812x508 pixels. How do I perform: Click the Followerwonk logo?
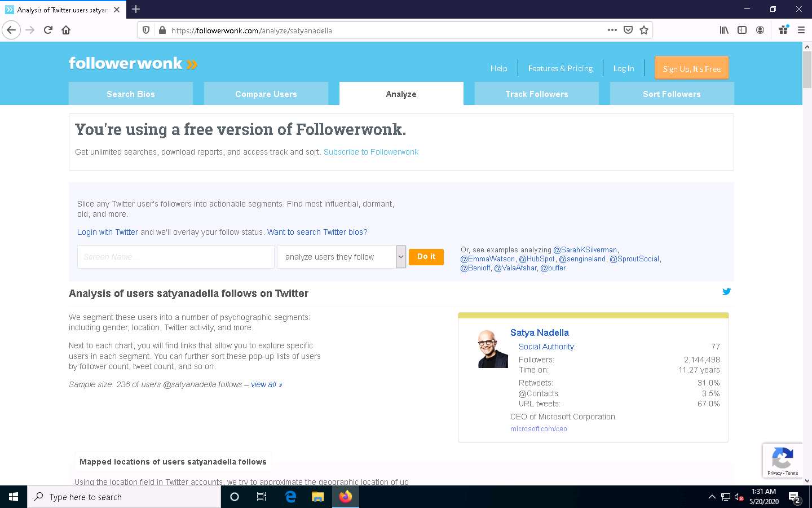133,63
